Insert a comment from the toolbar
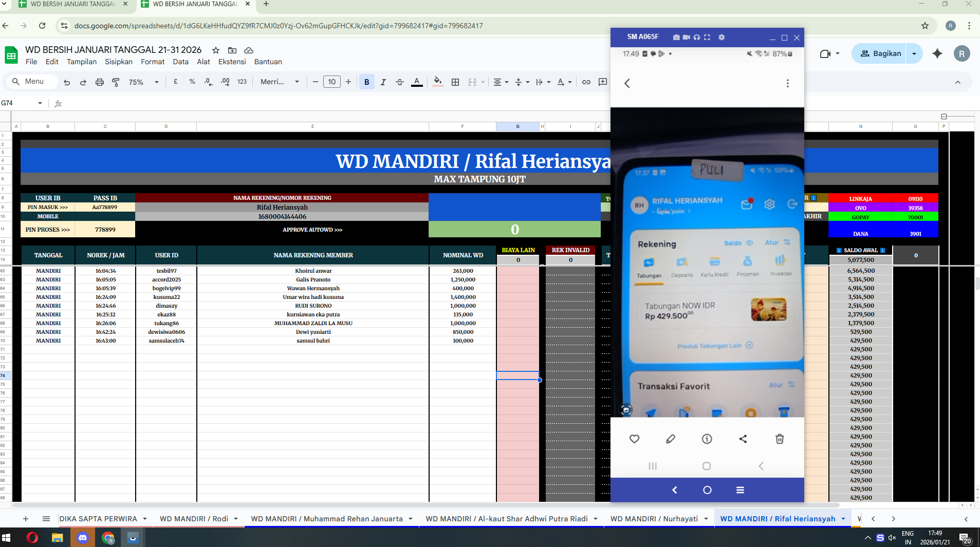Image resolution: width=980 pixels, height=547 pixels. (x=603, y=82)
